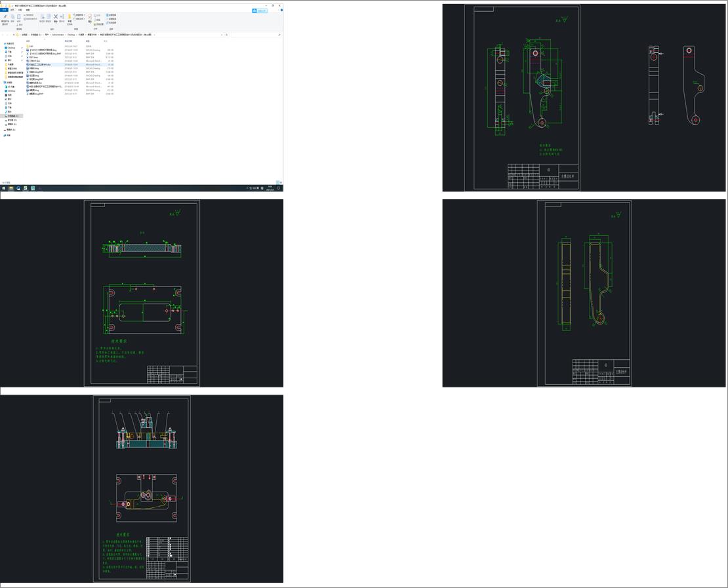This screenshot has width=728, height=588.
Task: Switch to the View ribbon tab
Action: click(x=28, y=10)
